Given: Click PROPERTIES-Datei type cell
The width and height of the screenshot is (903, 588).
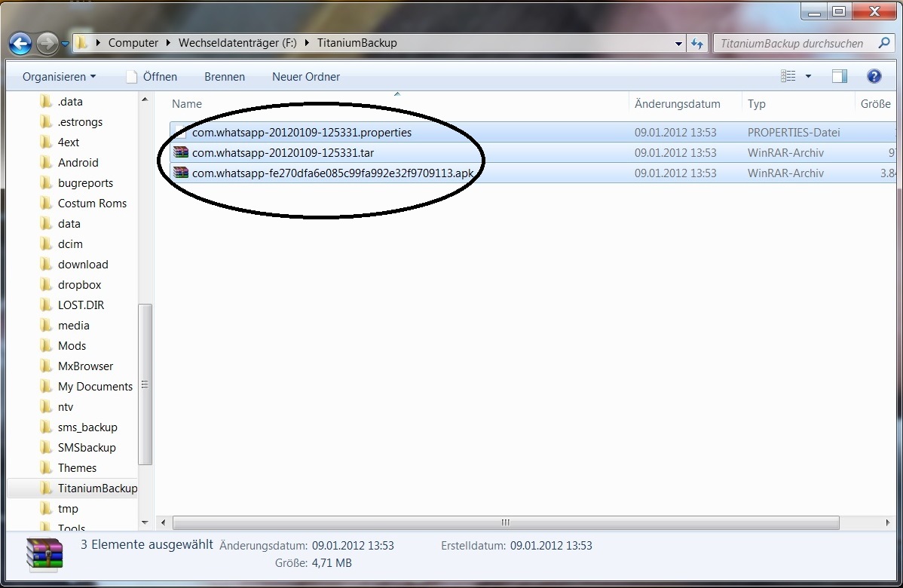Looking at the screenshot, I should click(x=794, y=133).
